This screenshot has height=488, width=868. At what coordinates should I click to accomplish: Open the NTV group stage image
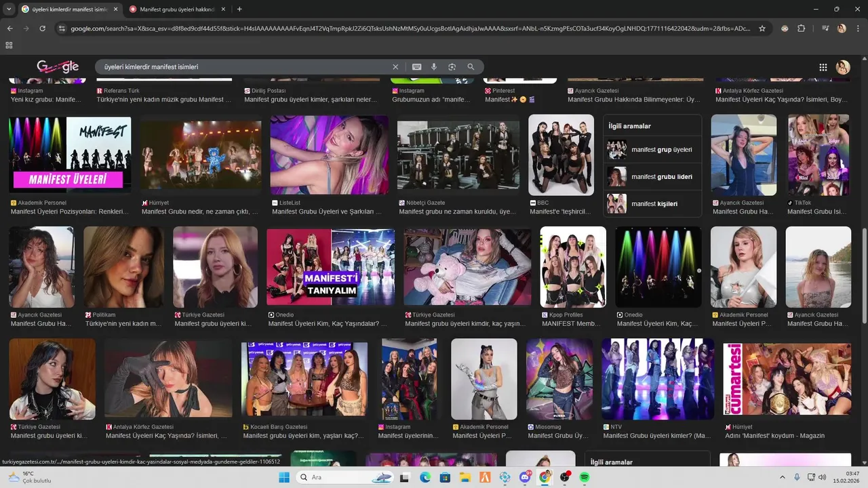tap(658, 379)
